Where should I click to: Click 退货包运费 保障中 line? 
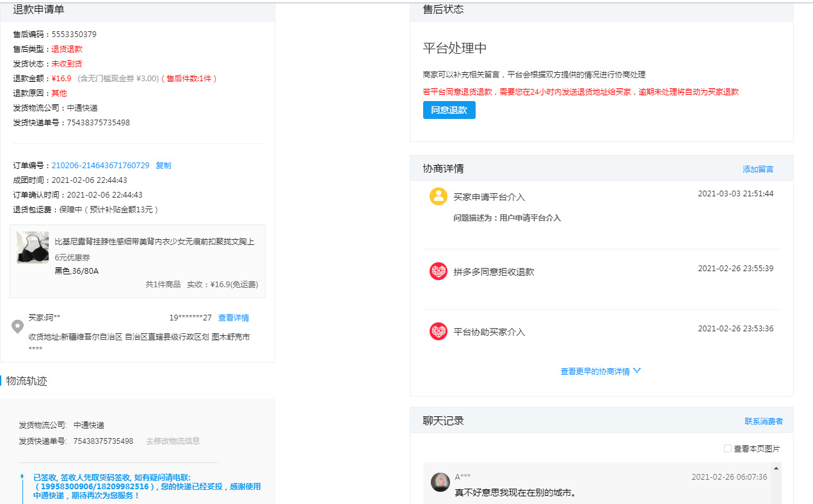point(86,209)
